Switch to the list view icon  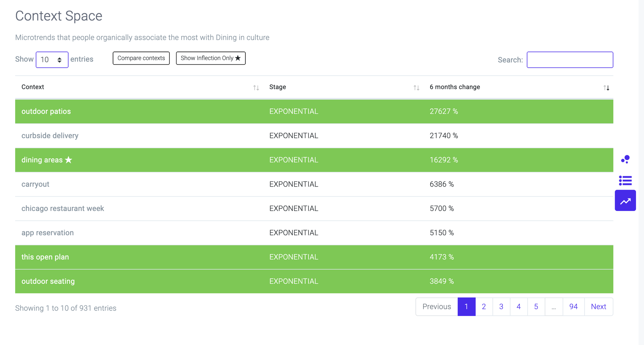click(x=625, y=180)
